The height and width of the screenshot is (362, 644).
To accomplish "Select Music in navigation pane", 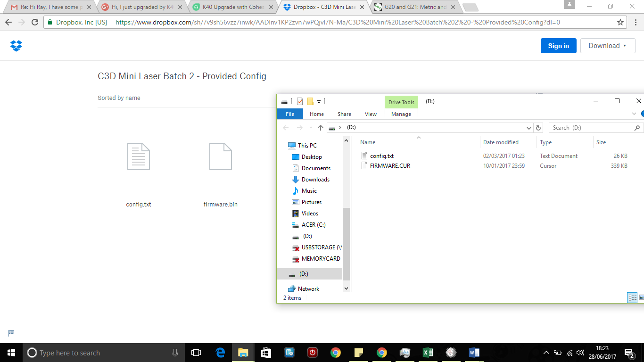I will (x=305, y=191).
